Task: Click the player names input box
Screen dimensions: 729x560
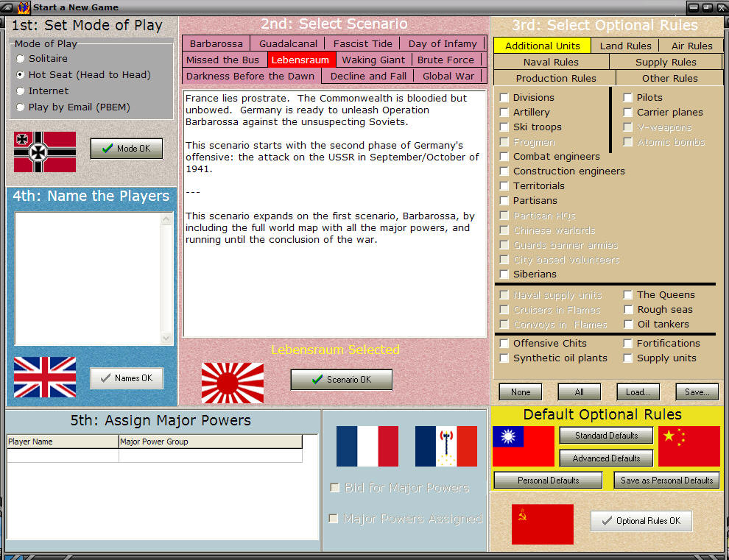Action: (x=90, y=280)
